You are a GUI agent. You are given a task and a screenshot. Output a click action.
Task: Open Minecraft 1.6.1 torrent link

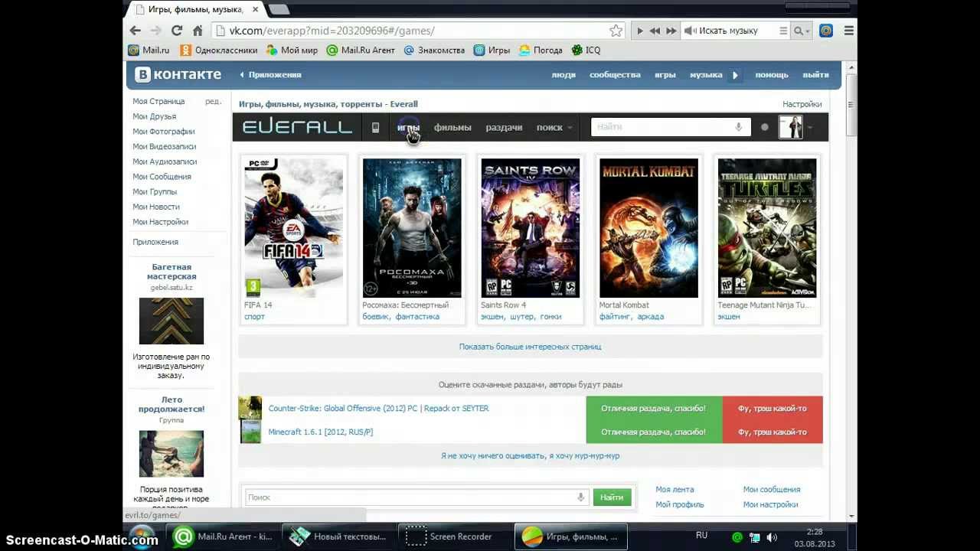pyautogui.click(x=321, y=432)
